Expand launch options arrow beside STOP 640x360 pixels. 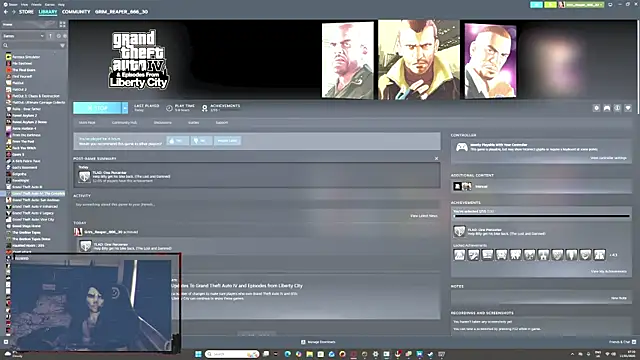(125, 108)
